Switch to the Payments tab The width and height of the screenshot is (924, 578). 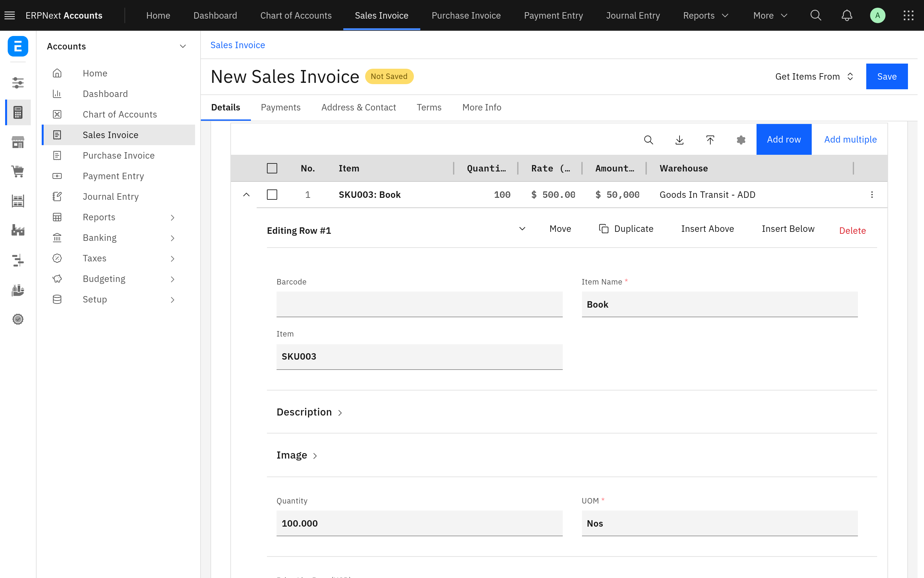pyautogui.click(x=281, y=108)
